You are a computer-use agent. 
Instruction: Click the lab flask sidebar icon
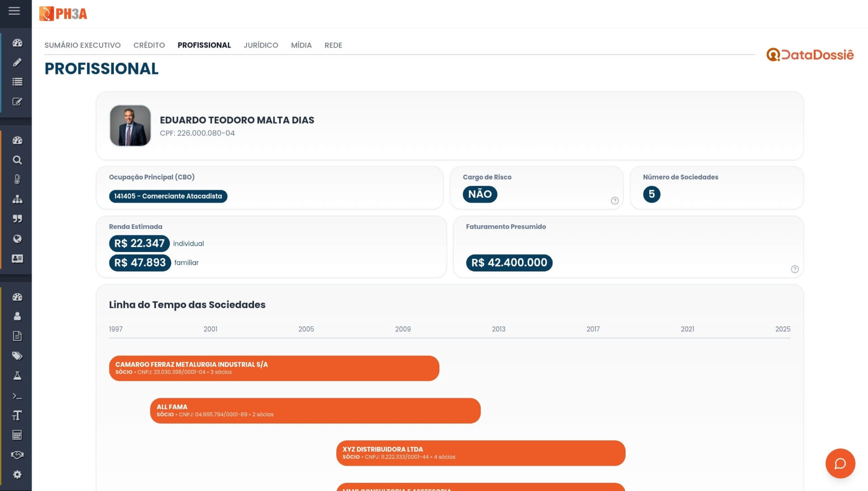click(x=17, y=376)
